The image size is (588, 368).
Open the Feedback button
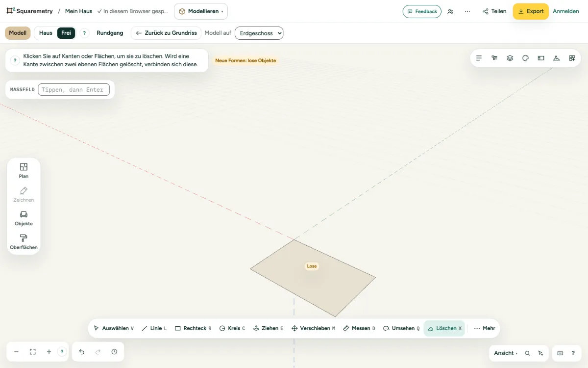coord(422,11)
